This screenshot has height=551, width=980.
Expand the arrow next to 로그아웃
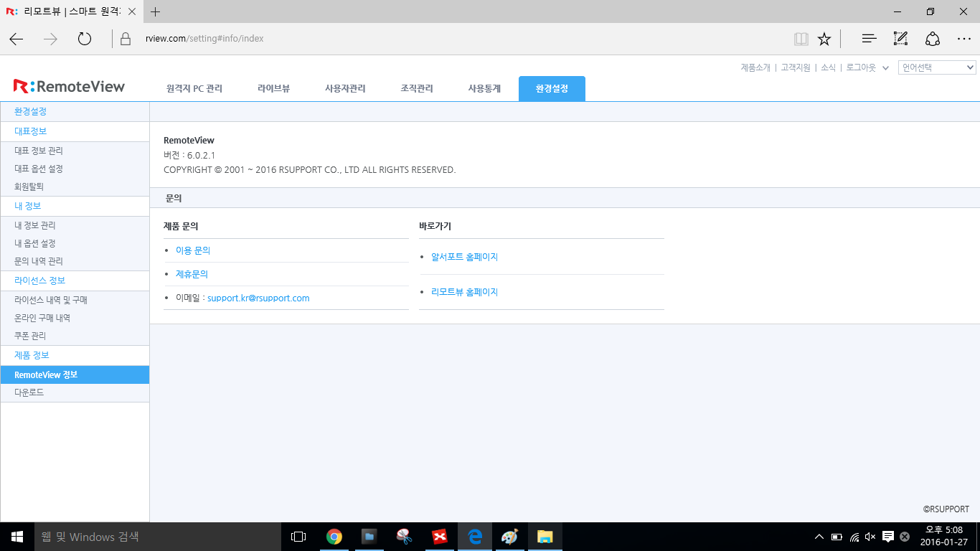tap(885, 67)
